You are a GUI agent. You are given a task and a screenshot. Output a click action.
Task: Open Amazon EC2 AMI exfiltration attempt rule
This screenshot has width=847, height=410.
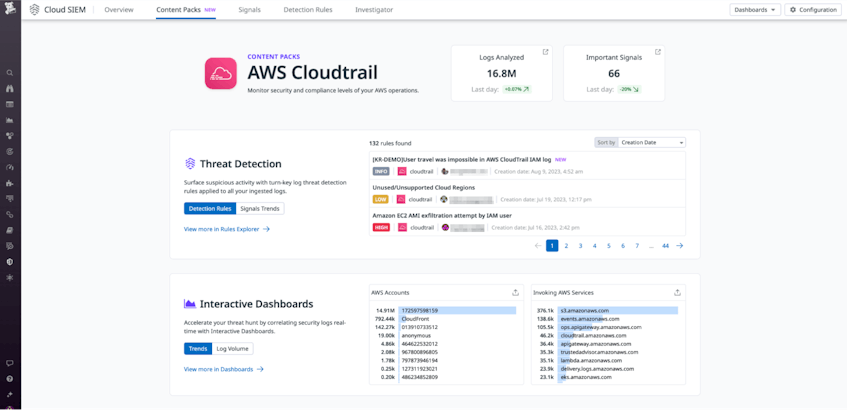442,216
